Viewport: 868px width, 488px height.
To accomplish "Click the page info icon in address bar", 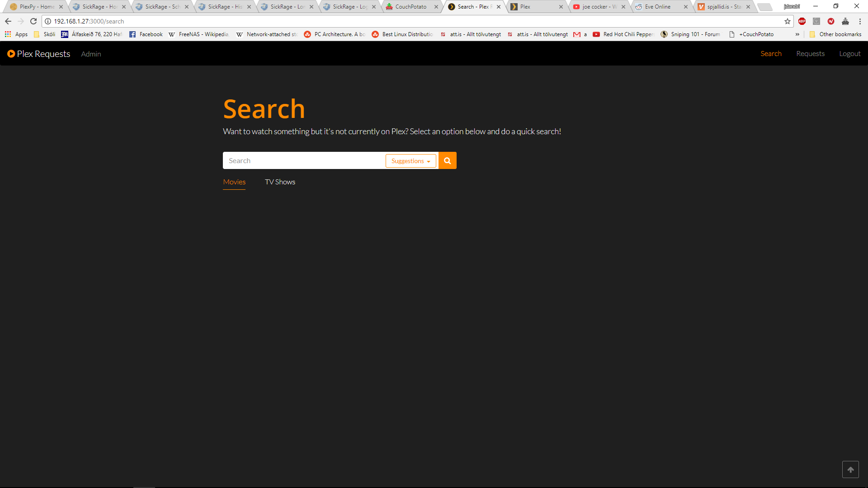I will (x=47, y=21).
